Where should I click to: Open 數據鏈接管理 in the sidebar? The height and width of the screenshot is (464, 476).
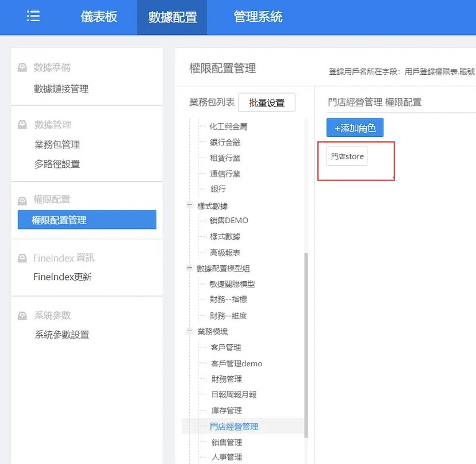(61, 89)
